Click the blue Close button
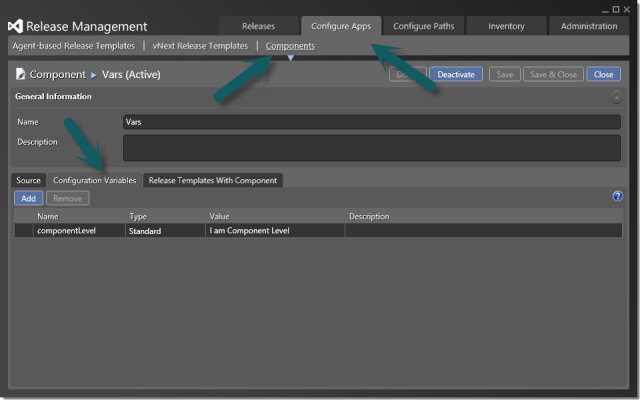Viewport: 640px width, 400px height. (603, 74)
